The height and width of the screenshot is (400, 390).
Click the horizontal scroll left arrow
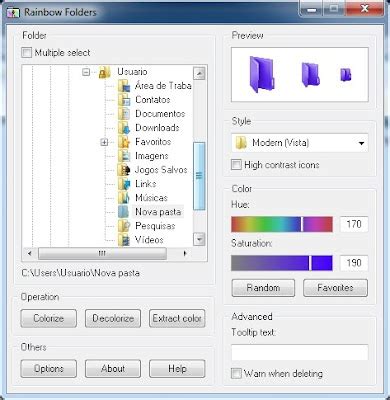click(x=30, y=254)
